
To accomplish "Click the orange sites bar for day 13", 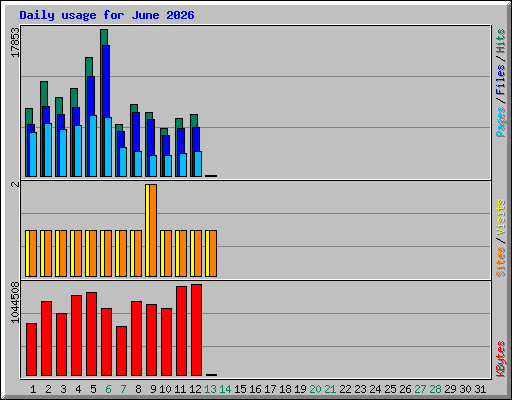I will tap(213, 253).
